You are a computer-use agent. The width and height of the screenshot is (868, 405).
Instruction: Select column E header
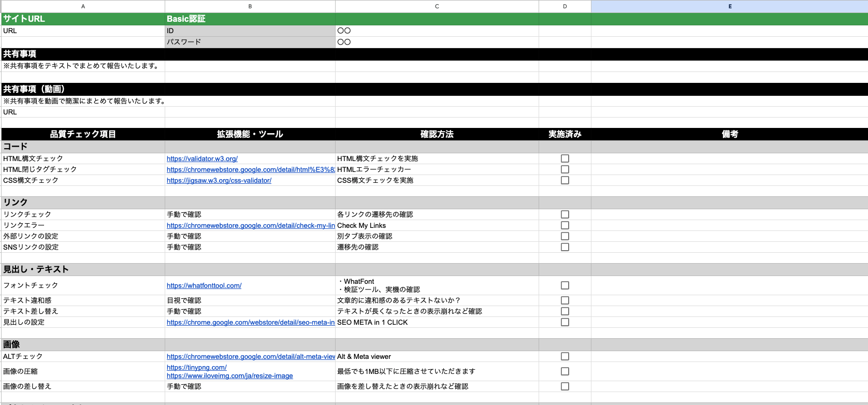tap(730, 6)
